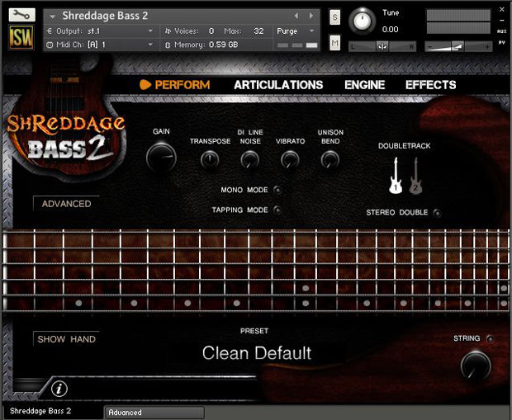The width and height of the screenshot is (512, 420).
Task: Select previous instrument with left arrow
Action: click(296, 16)
